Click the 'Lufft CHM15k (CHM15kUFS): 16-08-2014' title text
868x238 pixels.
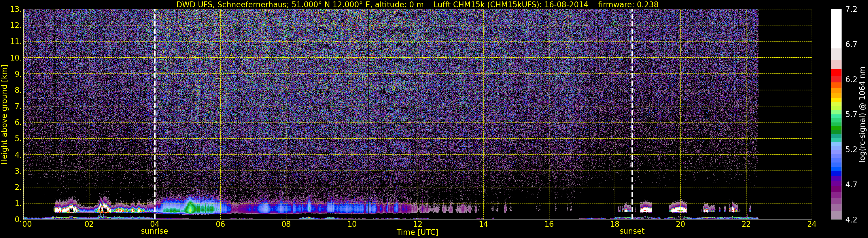point(511,4)
